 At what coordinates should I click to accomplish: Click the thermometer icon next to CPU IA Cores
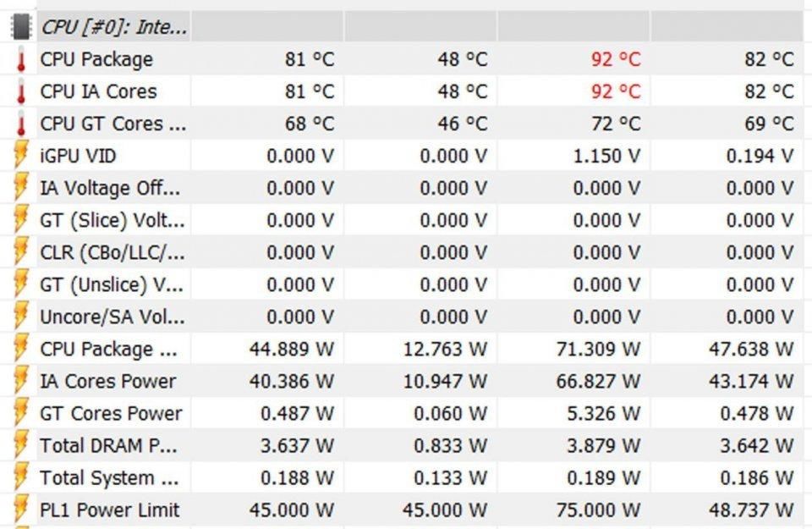[x=21, y=91]
